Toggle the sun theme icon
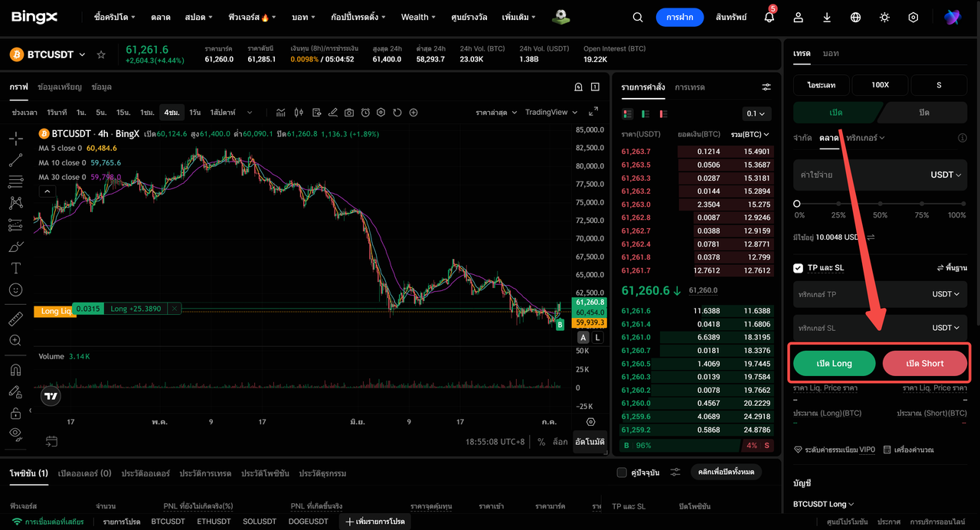The height and width of the screenshot is (530, 980). pyautogui.click(x=884, y=17)
